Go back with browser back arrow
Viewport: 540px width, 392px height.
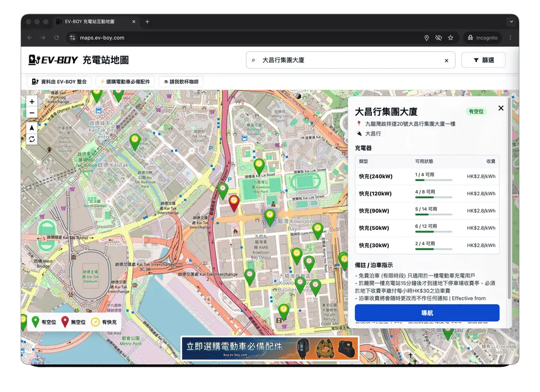[x=30, y=38]
